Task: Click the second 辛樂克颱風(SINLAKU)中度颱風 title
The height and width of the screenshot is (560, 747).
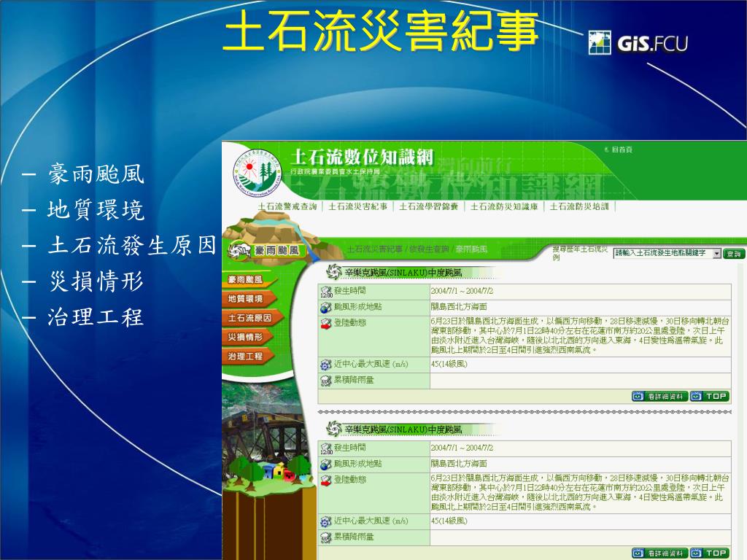Action: click(x=403, y=429)
